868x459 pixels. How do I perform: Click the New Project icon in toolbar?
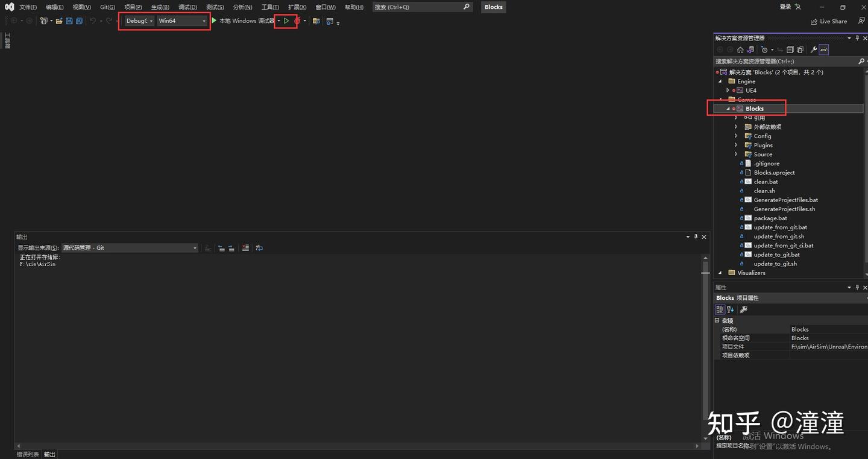coord(43,21)
